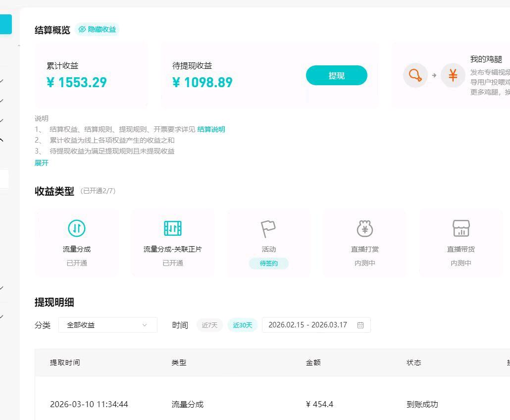Open the 直播带货 storefront icon

460,228
